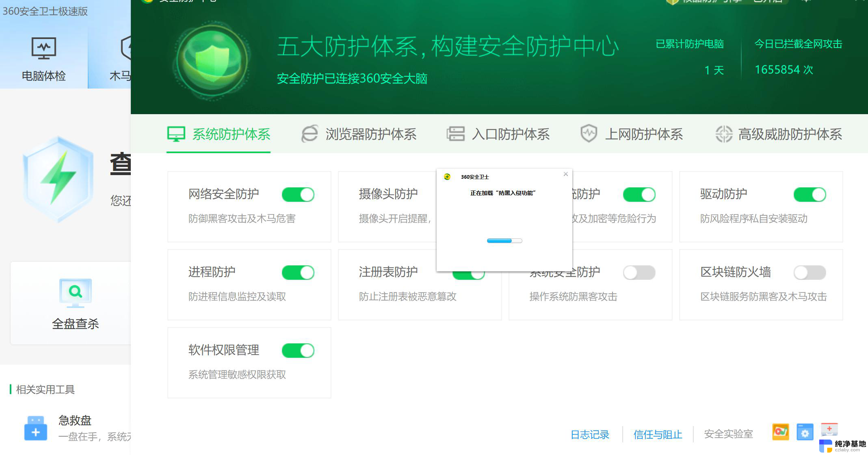
Task: Click 相关实用工具 heading
Action: [x=45, y=390]
